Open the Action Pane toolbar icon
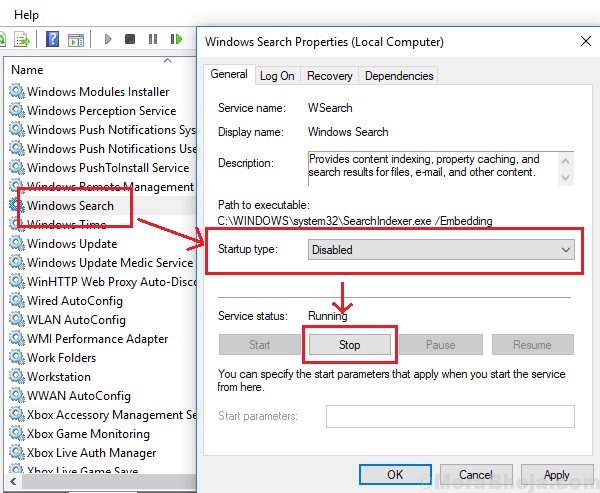This screenshot has height=493, width=600. point(76,39)
